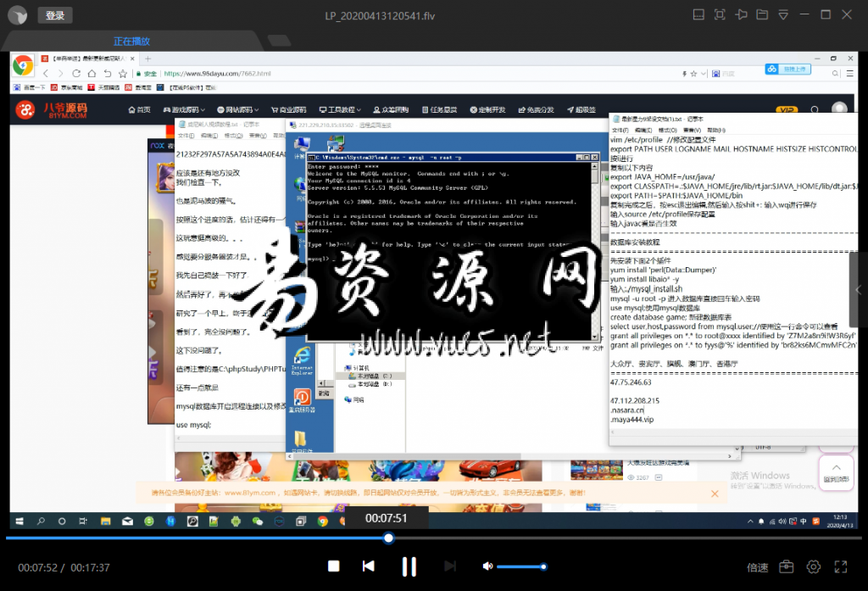
Task: Click the browser forward arrow in video
Action: click(61, 74)
